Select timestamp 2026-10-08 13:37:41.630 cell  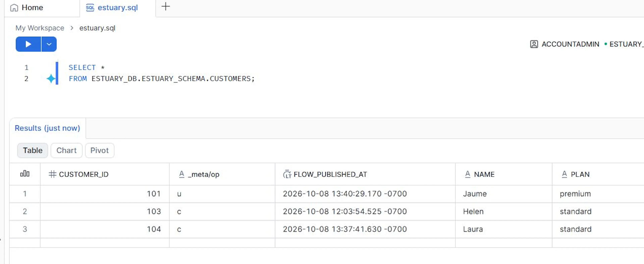pyautogui.click(x=365, y=229)
